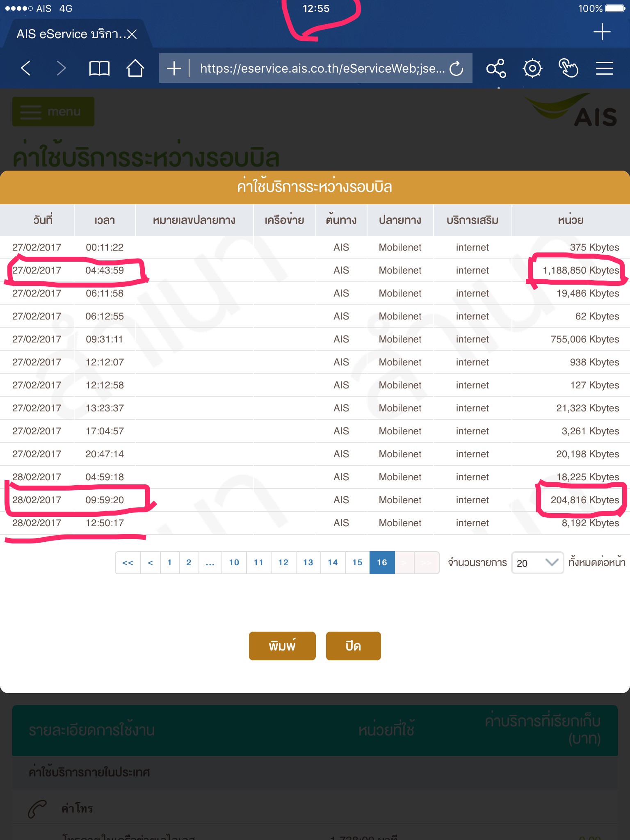The height and width of the screenshot is (840, 630).
Task: Click the 12:50:17 time cell
Action: click(x=105, y=523)
